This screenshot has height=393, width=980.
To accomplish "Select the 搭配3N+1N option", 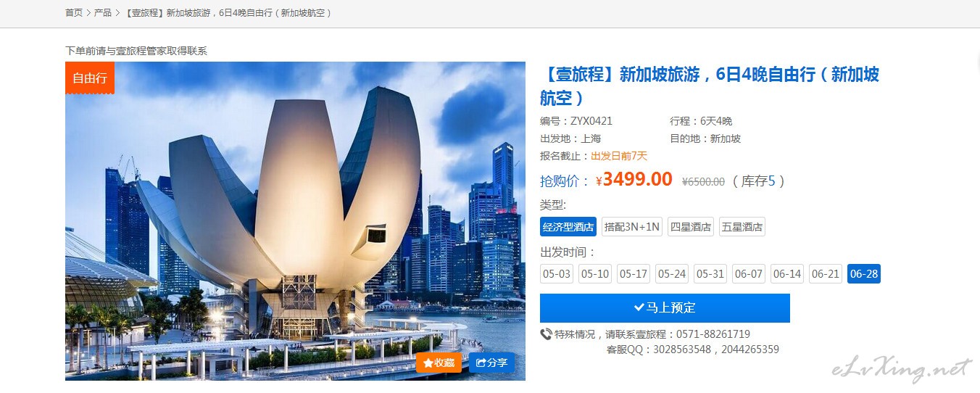I will click(x=632, y=227).
